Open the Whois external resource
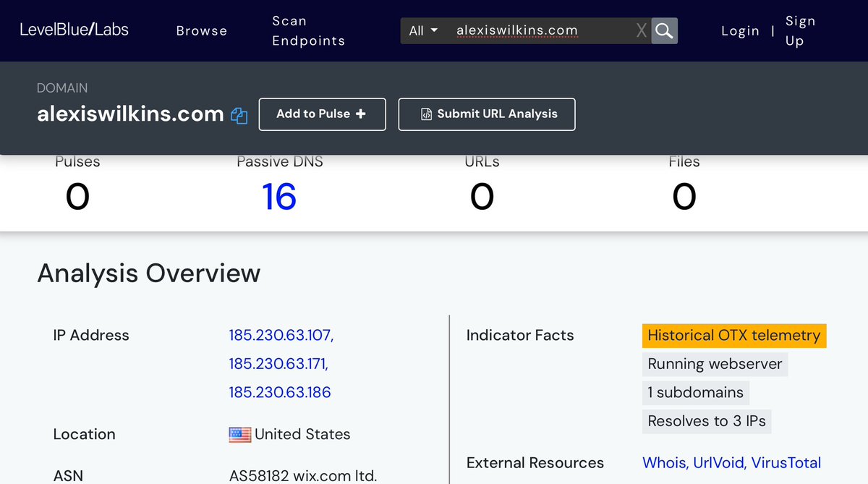 pos(664,462)
